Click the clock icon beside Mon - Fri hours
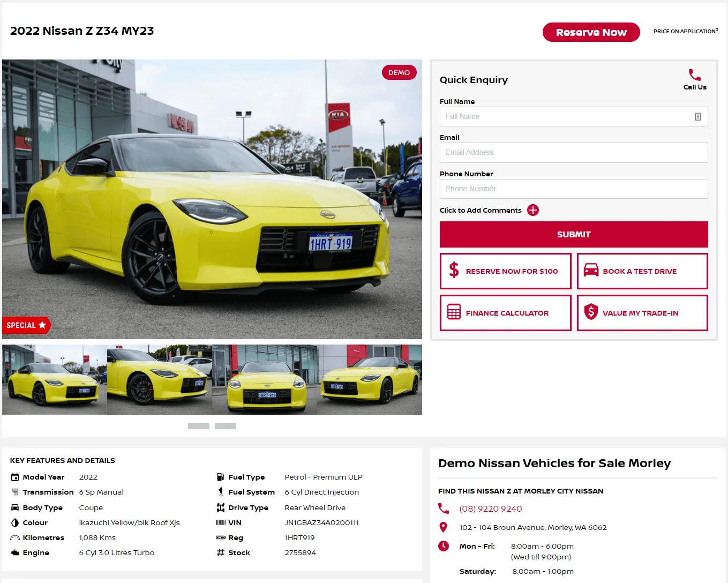 pos(444,546)
